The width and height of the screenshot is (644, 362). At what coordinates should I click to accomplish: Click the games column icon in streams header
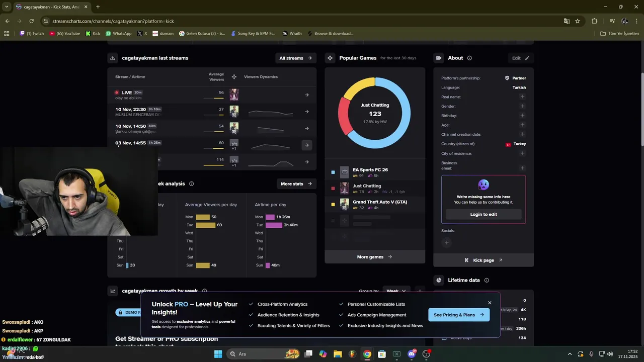tap(234, 77)
